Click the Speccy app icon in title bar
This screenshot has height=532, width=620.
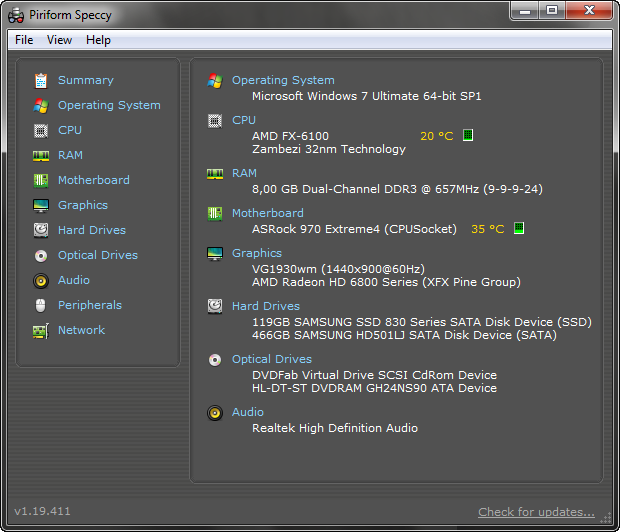pyautogui.click(x=16, y=15)
